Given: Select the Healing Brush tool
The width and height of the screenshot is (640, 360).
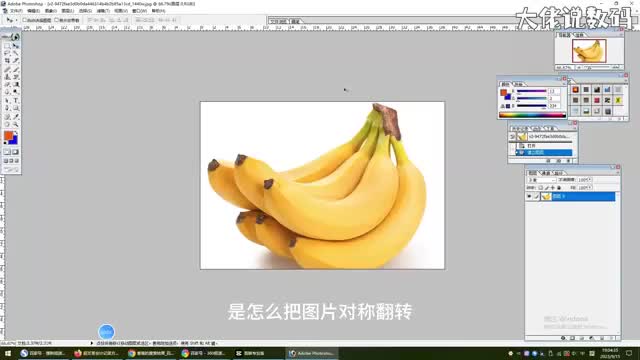Looking at the screenshot, I should [7, 69].
